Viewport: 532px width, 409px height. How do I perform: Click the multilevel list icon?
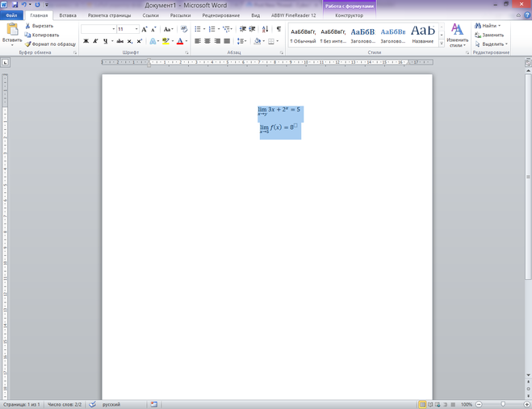point(226,29)
